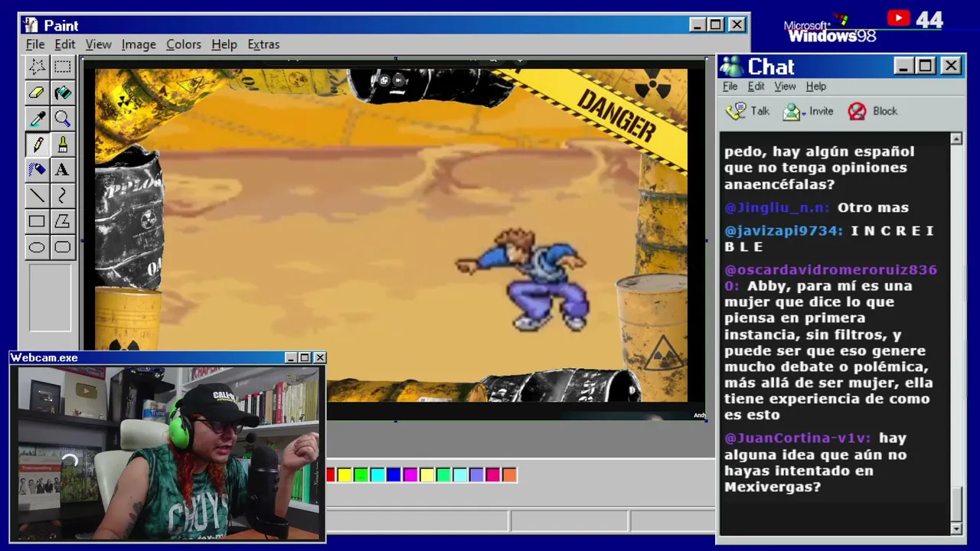Pick the Airbrush spray can tool
The height and width of the screenshot is (551, 980).
point(37,170)
